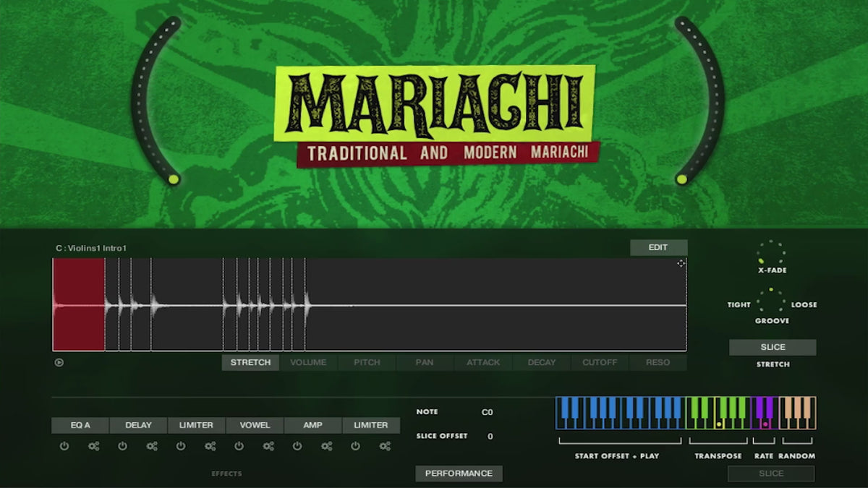This screenshot has height=488, width=868.
Task: Enable the Vowel effect power switch
Action: pyautogui.click(x=239, y=447)
